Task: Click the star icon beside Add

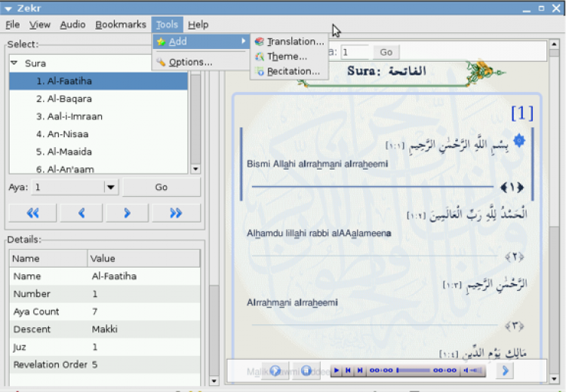Action: (161, 41)
